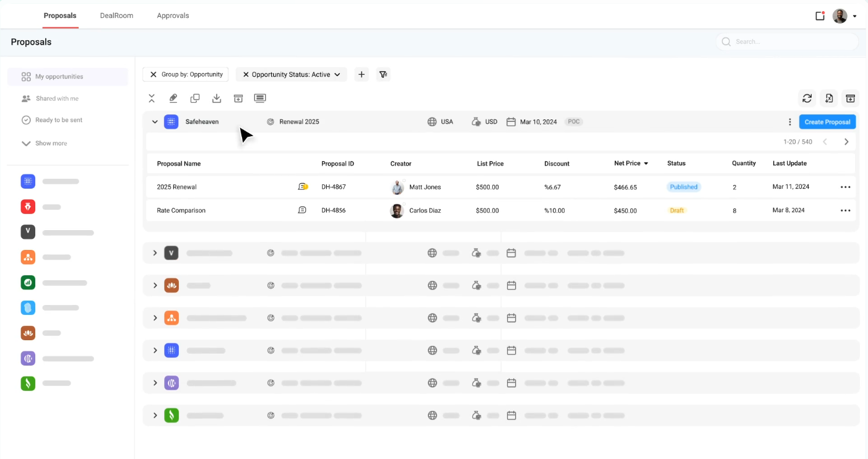Click the Renewal 2025 opportunity label

299,122
